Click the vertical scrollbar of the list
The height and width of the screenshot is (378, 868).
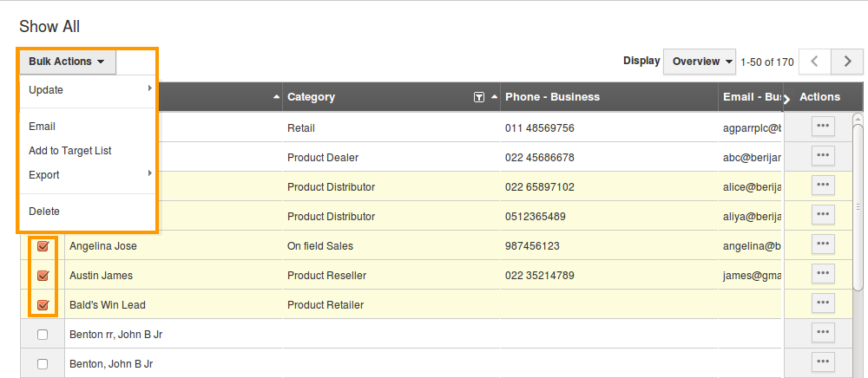[x=858, y=206]
